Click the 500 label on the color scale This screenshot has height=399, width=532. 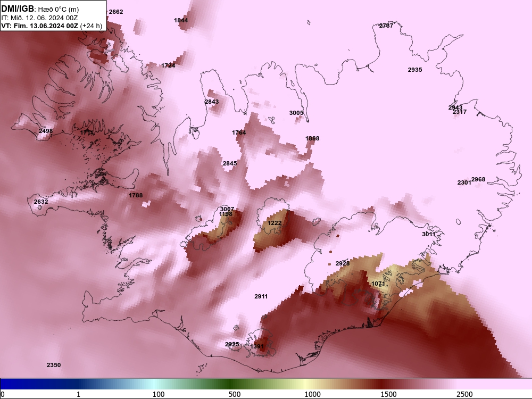235,394
